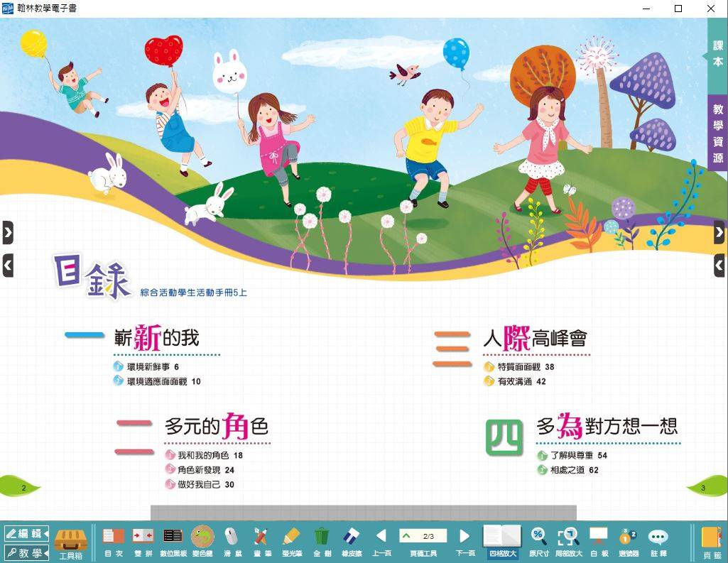Open the 數位黑板 digital blackboard
728x563 pixels.
tap(173, 542)
